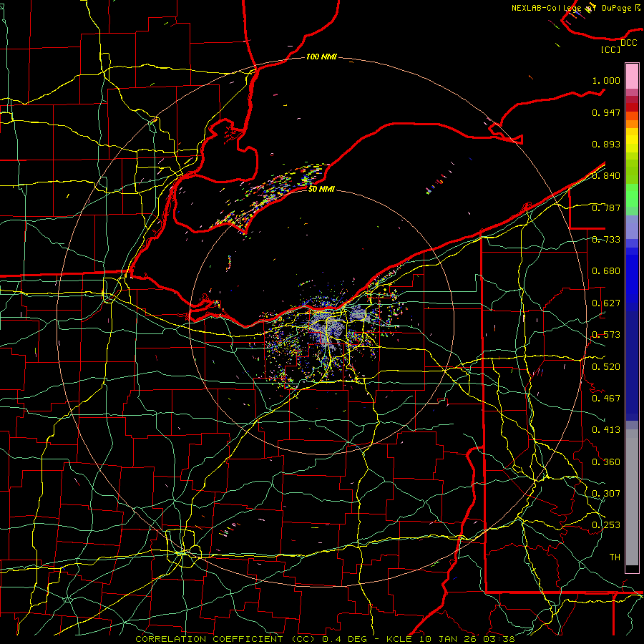Click the 0.840 legend value

coord(606,176)
